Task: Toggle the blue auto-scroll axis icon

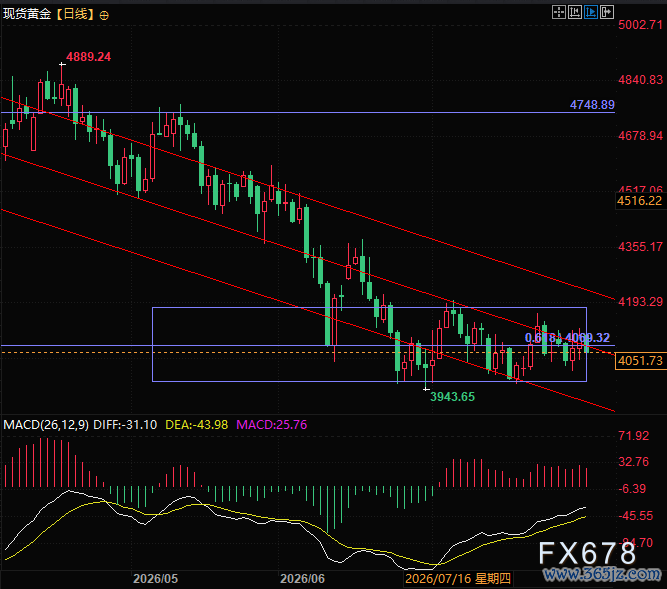Action: 591,12
